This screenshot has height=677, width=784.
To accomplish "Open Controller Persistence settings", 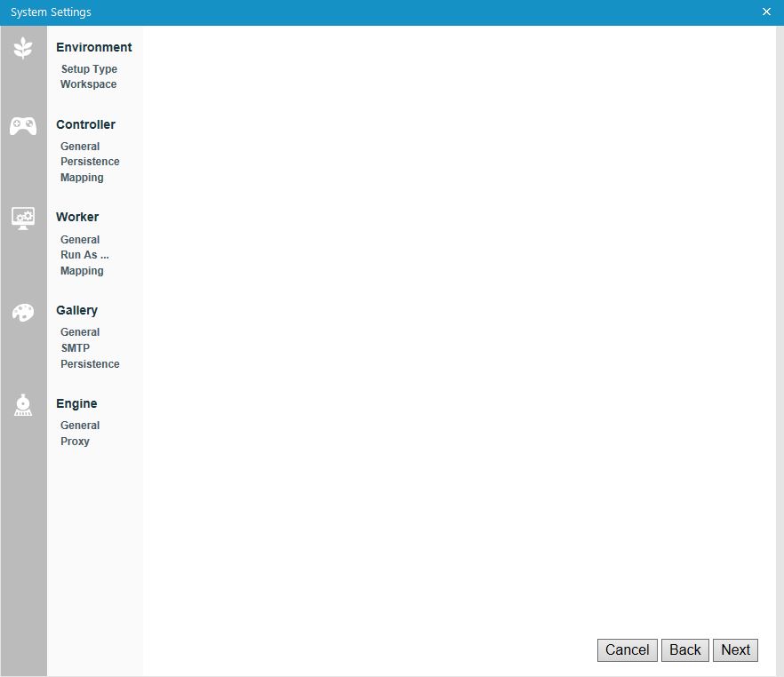I will click(90, 161).
